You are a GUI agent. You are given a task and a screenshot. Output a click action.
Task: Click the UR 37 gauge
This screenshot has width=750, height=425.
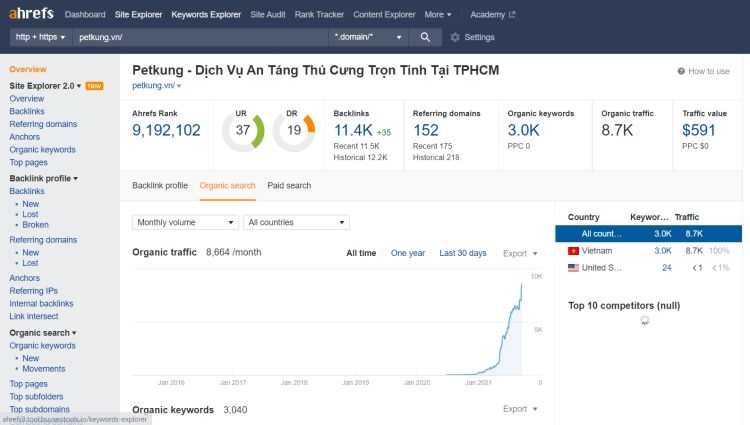pos(243,130)
